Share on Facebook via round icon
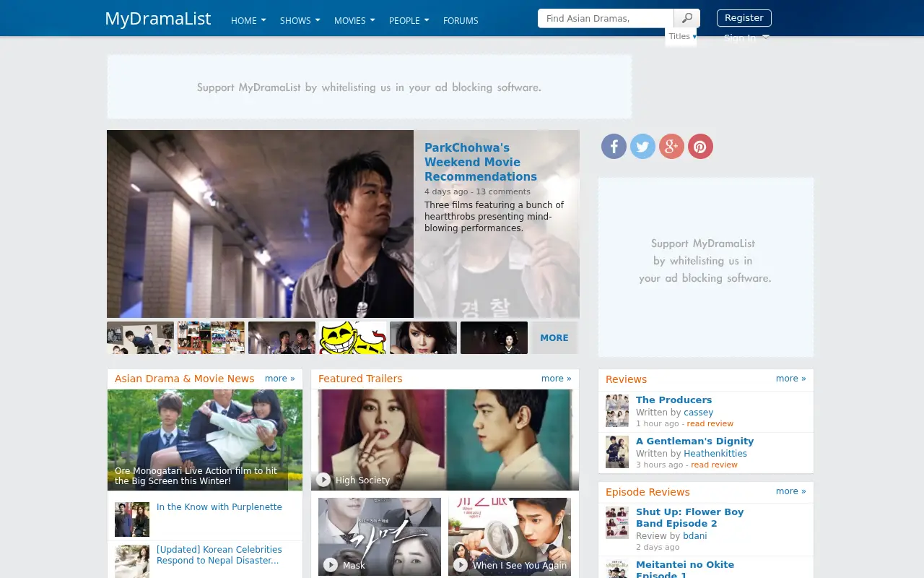The width and height of the screenshot is (924, 578). click(614, 147)
